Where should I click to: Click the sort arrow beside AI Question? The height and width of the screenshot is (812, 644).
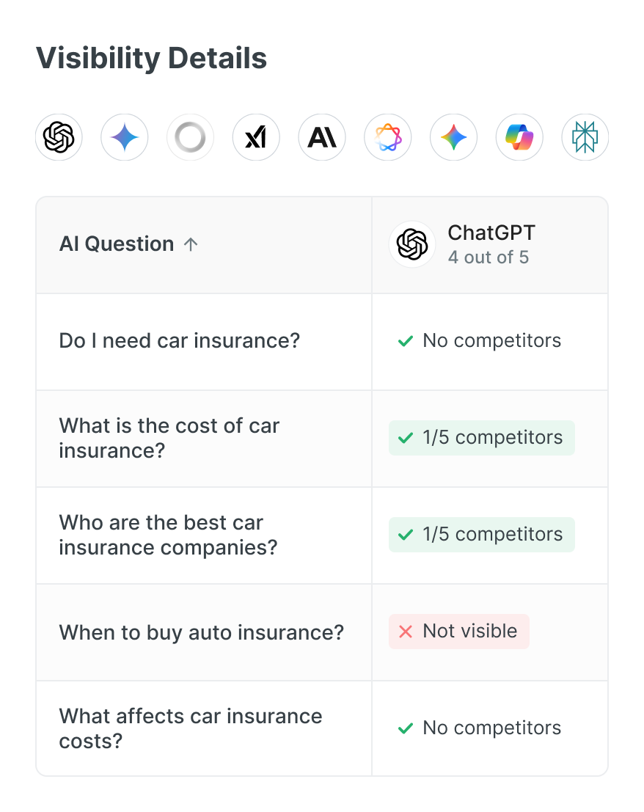tap(191, 244)
